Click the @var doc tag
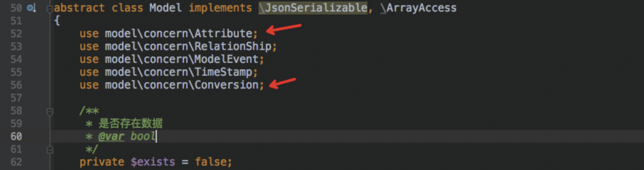The height and width of the screenshot is (170, 644). click(x=111, y=137)
